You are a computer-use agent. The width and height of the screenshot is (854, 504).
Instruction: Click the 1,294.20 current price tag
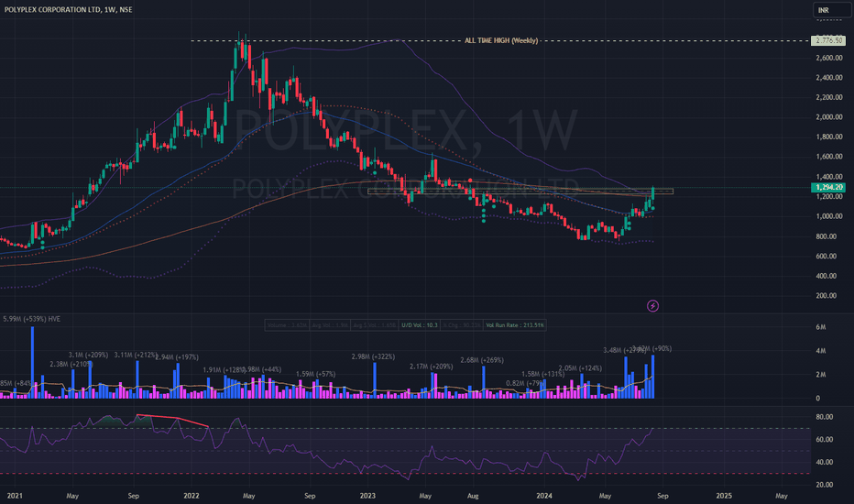point(827,188)
